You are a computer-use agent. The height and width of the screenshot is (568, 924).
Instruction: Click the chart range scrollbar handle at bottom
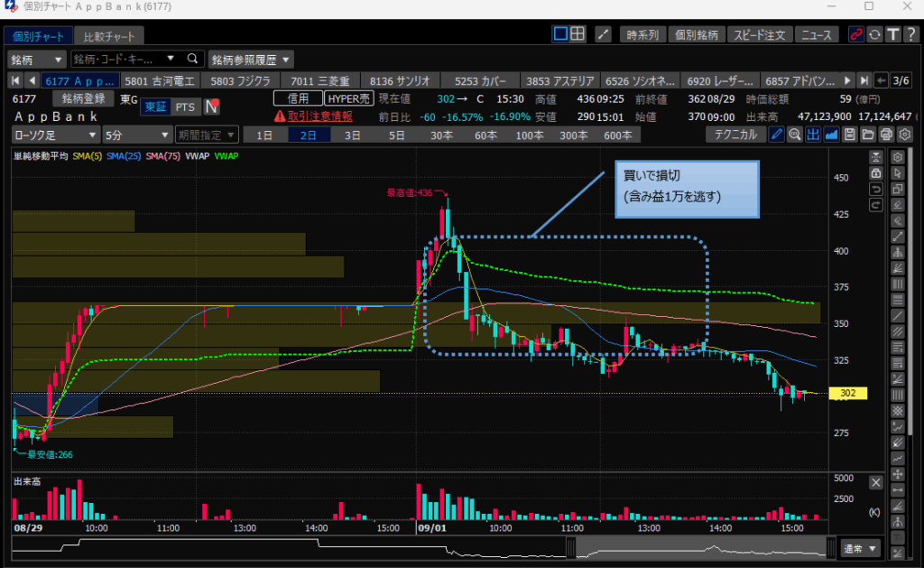pyautogui.click(x=570, y=547)
